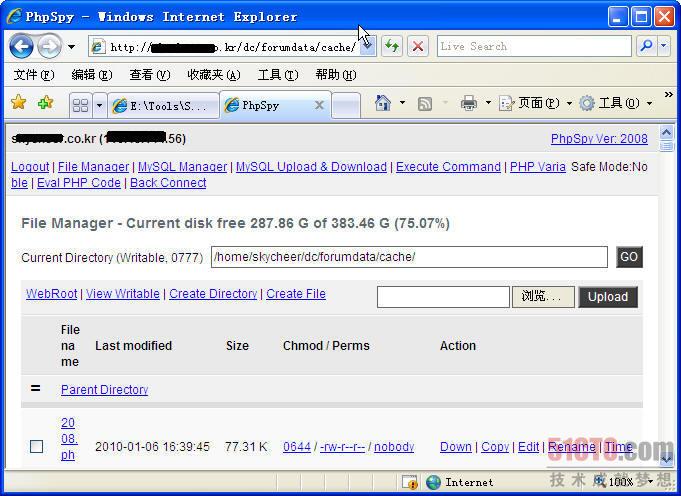Click the Copy action link
This screenshot has width=681, height=496.
[495, 446]
